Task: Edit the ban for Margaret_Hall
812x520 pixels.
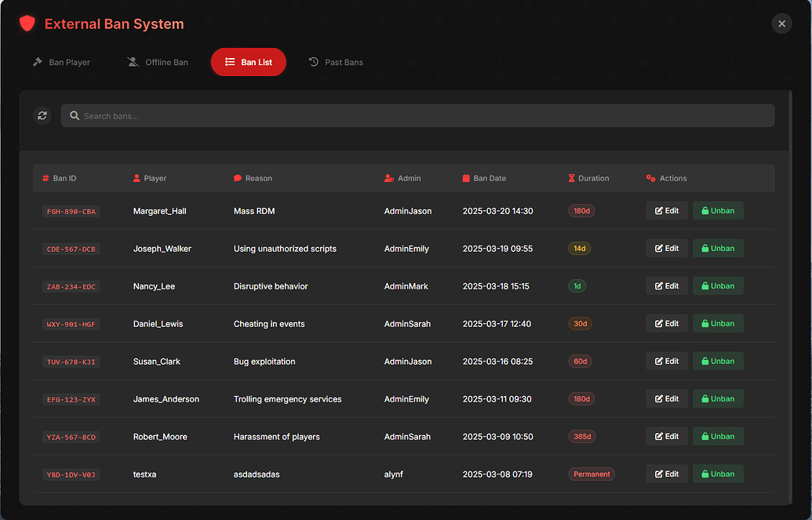Action: click(666, 210)
